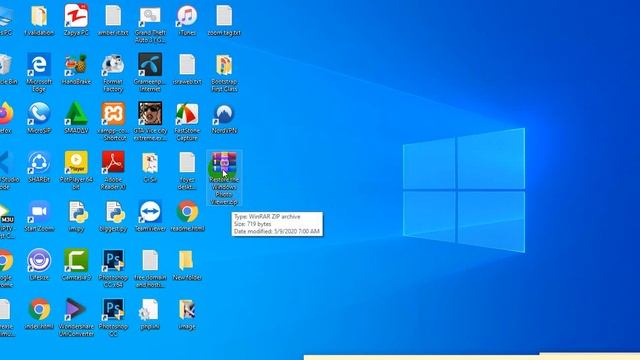640x360 pixels.
Task: Select the NordVPN shortcut icon
Action: (224, 113)
